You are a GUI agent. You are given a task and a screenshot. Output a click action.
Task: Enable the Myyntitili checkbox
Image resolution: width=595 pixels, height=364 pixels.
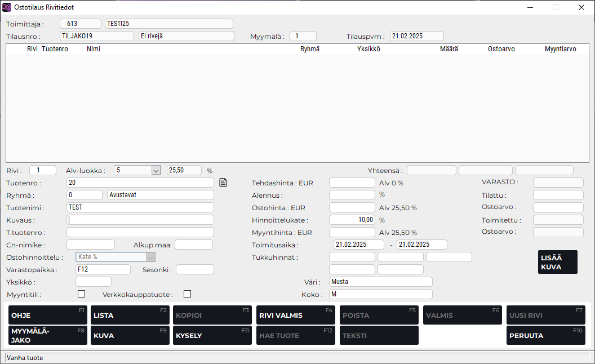click(x=81, y=294)
